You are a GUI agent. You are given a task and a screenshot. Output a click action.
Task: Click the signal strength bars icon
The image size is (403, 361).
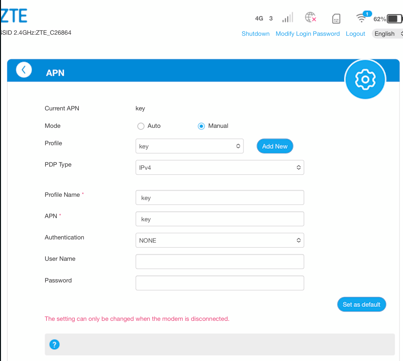tap(287, 18)
